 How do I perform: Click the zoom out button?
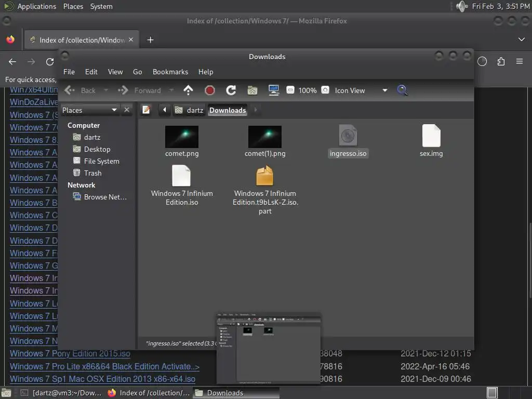click(x=290, y=90)
